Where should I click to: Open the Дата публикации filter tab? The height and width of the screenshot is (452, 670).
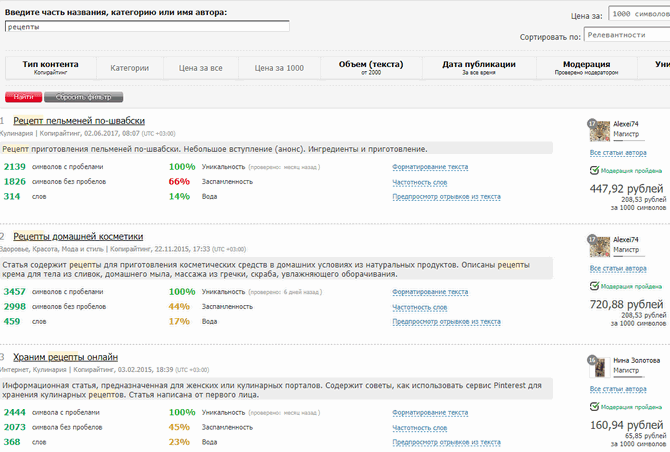click(x=479, y=68)
